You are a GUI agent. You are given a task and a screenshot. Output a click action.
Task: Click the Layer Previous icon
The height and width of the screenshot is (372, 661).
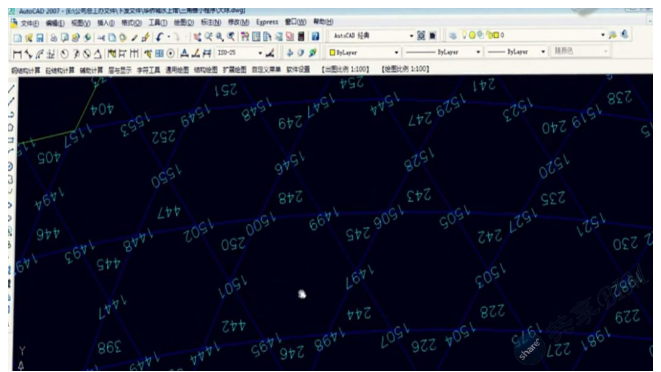[x=624, y=35]
